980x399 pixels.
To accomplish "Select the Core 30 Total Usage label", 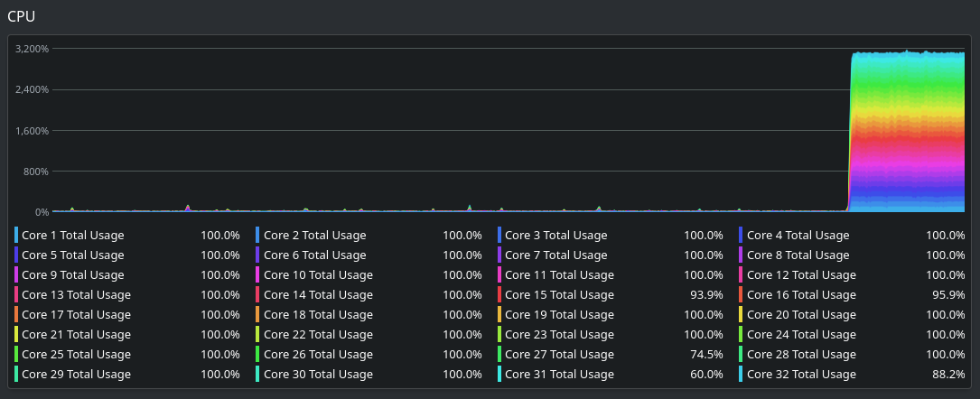I will [318, 375].
